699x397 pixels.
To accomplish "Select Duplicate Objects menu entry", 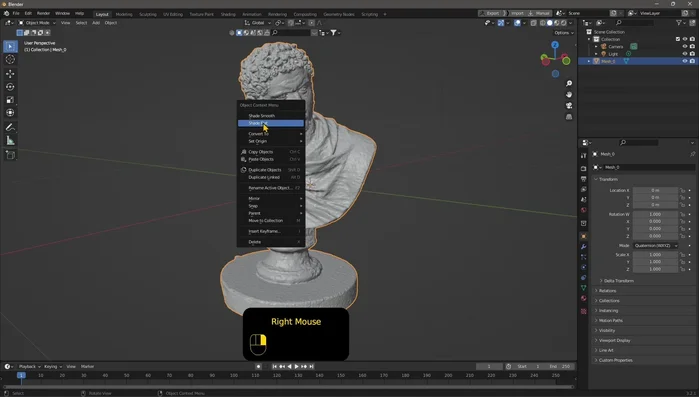I will pyautogui.click(x=271, y=170).
